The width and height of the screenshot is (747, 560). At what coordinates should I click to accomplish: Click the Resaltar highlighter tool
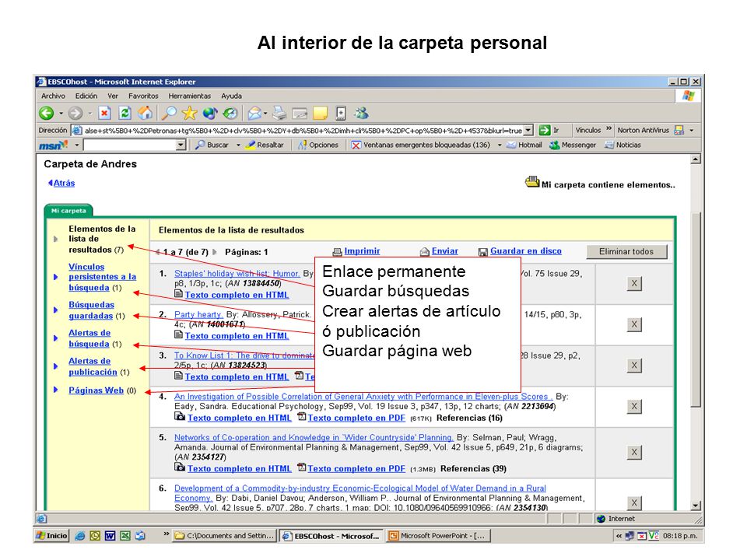tap(265, 145)
